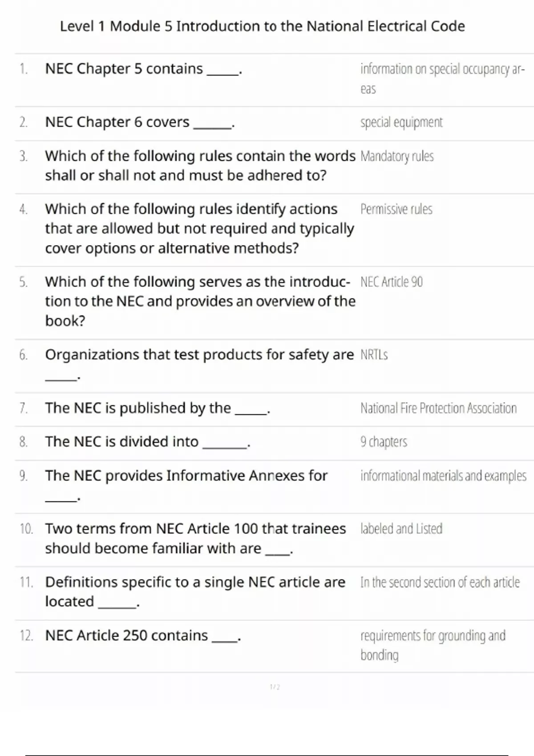The width and height of the screenshot is (534, 756).
Task: Select the 'labeled and Listed' answer
Action: pos(401,529)
